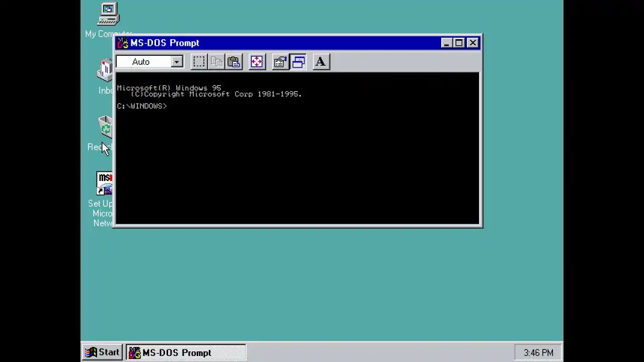Click the 3:46 PM clock in the tray
The width and height of the screenshot is (644, 362).
point(538,353)
